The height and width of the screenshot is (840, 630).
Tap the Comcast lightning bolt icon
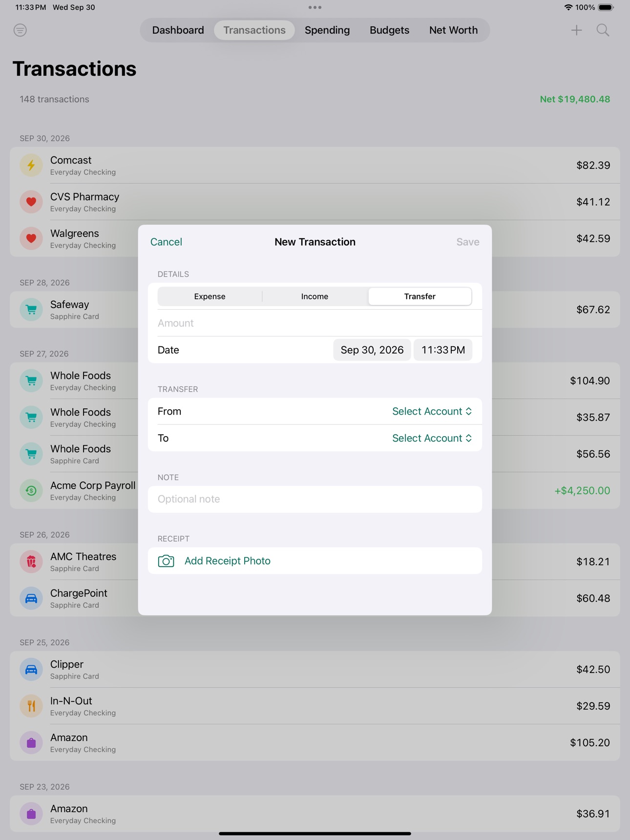coord(31,165)
